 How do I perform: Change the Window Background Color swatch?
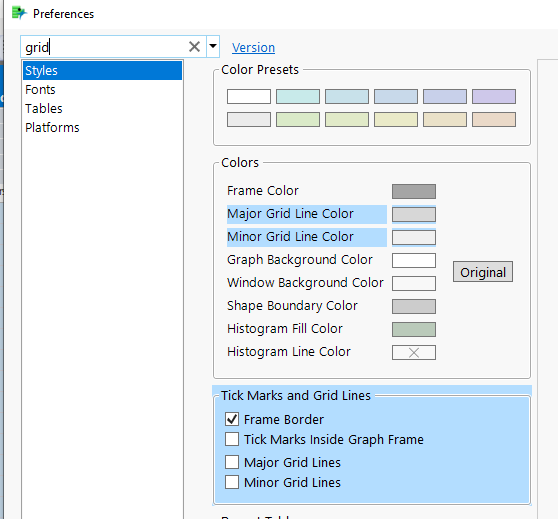tap(414, 283)
